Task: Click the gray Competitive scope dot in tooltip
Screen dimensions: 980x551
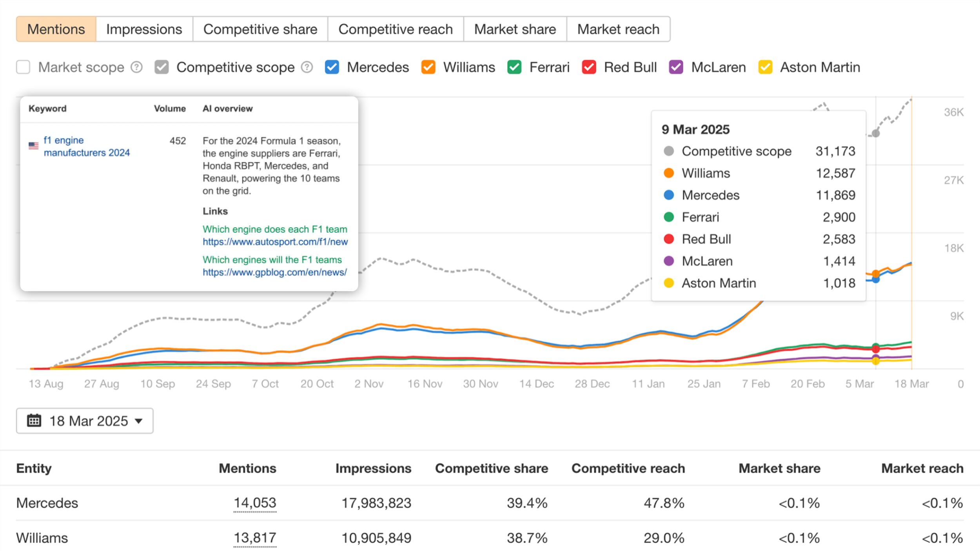Action: click(x=668, y=151)
